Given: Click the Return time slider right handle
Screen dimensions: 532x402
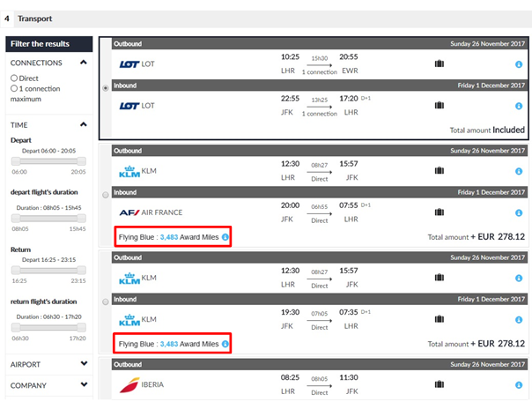Looking at the screenshot, I should coord(82,270).
